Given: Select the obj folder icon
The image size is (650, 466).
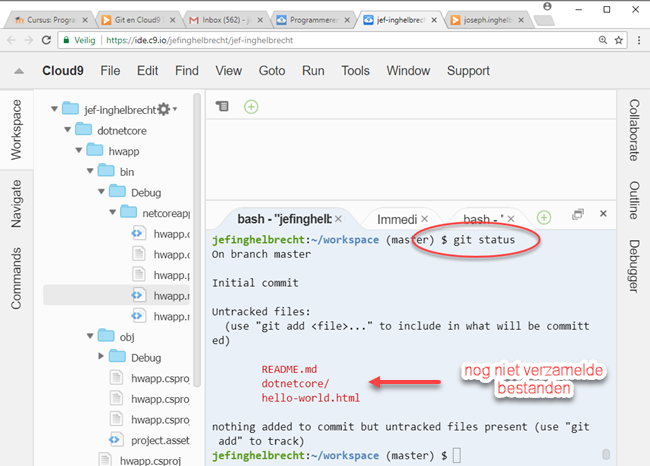Looking at the screenshot, I should [106, 335].
